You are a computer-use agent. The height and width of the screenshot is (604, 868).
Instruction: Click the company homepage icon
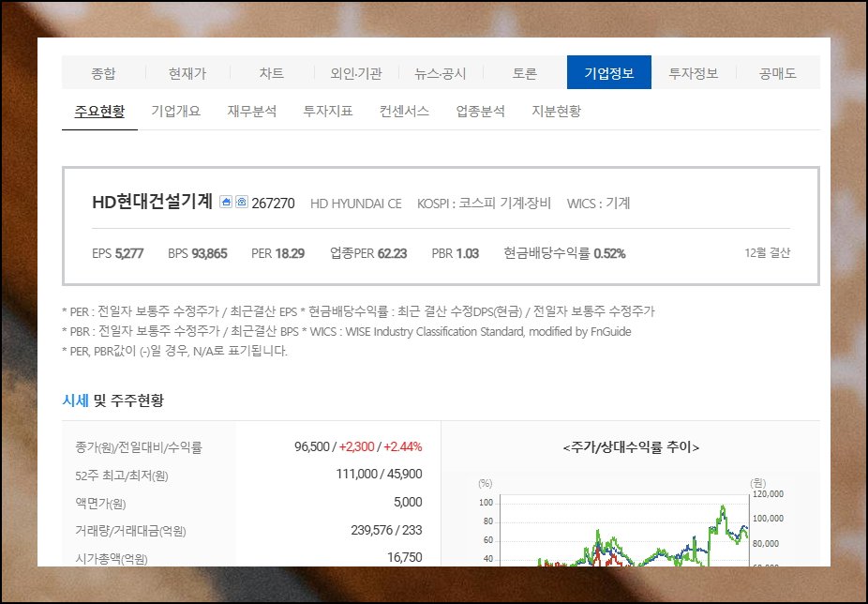click(226, 202)
